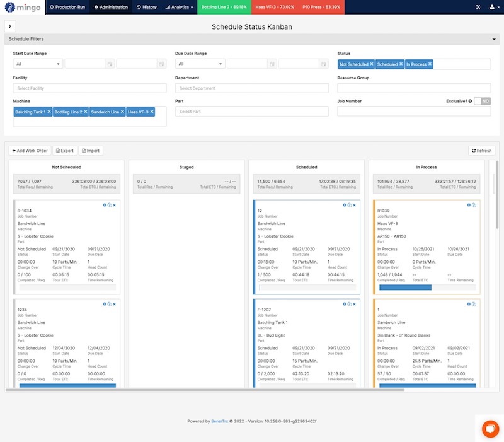
Task: Toggle the Exclusive switch
Action: [x=483, y=101]
